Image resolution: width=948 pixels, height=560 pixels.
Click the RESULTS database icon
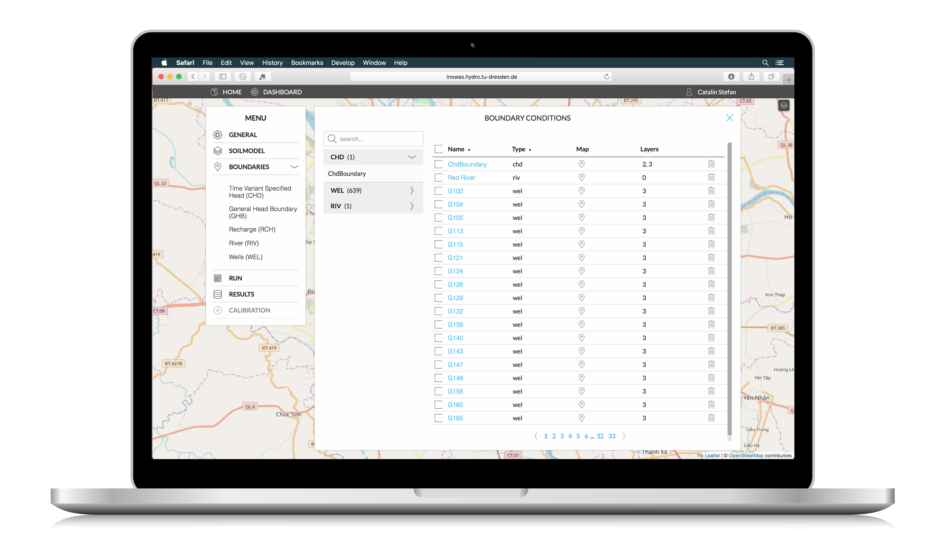(x=217, y=294)
